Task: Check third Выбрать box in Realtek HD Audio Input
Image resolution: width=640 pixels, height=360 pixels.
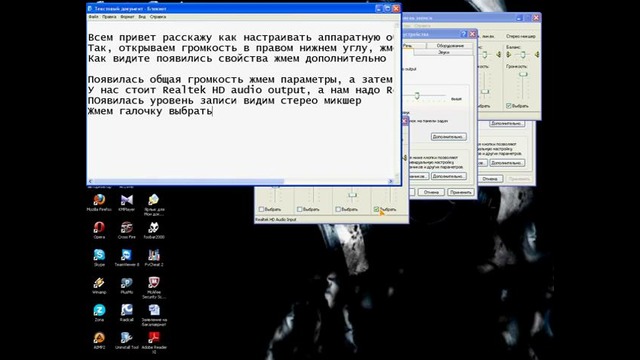Action: pyautogui.click(x=338, y=209)
